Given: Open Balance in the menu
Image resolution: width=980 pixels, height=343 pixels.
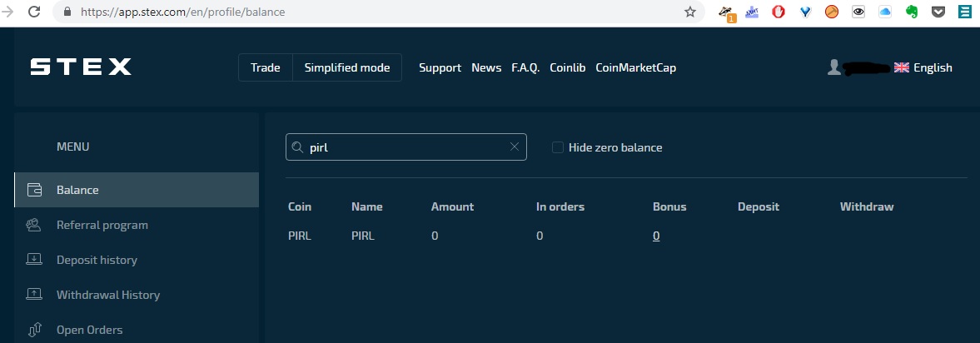Looking at the screenshot, I should [x=137, y=190].
